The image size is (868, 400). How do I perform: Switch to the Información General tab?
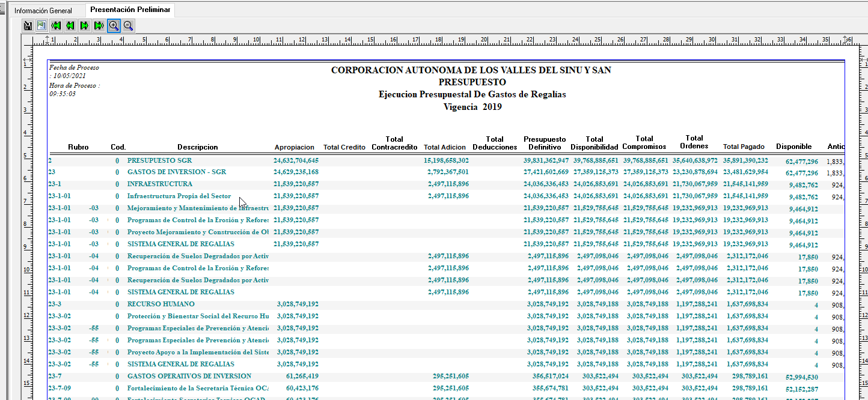[43, 11]
